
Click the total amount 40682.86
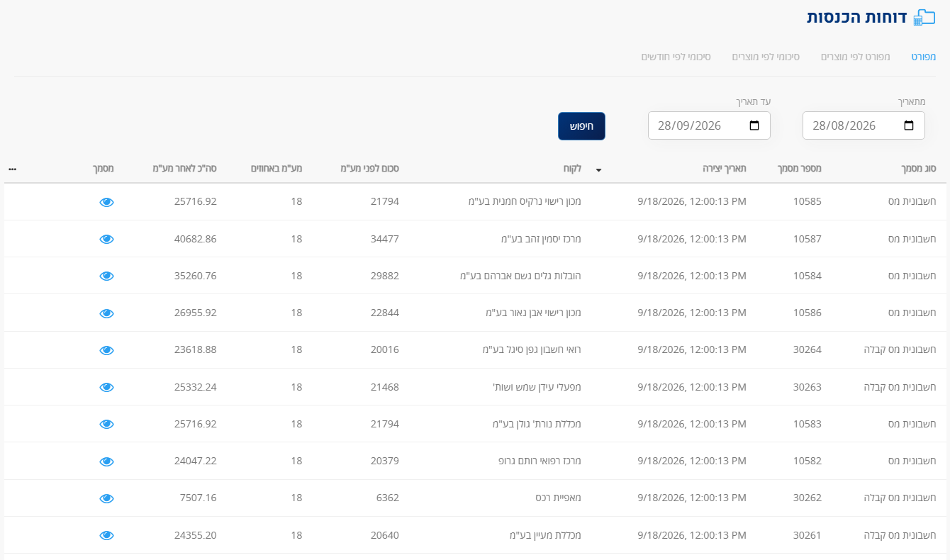click(x=195, y=239)
